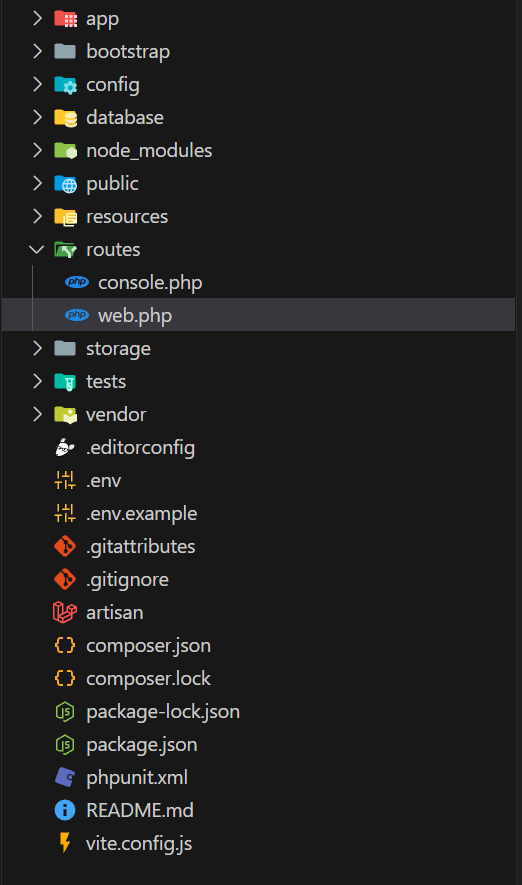Select the database folder label
The image size is (522, 885).
pyautogui.click(x=125, y=117)
